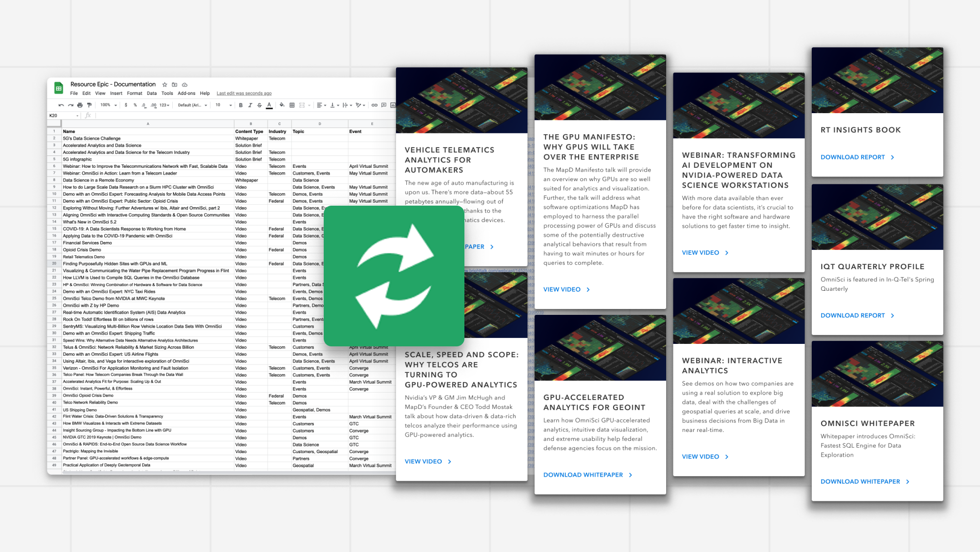Click View Video under Telcos analytics card
This screenshot has width=980, height=552.
pyautogui.click(x=428, y=461)
